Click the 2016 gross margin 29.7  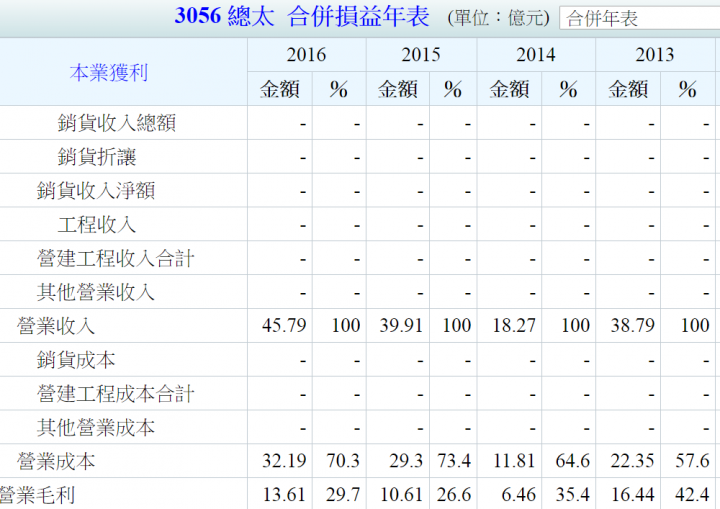coord(343,495)
